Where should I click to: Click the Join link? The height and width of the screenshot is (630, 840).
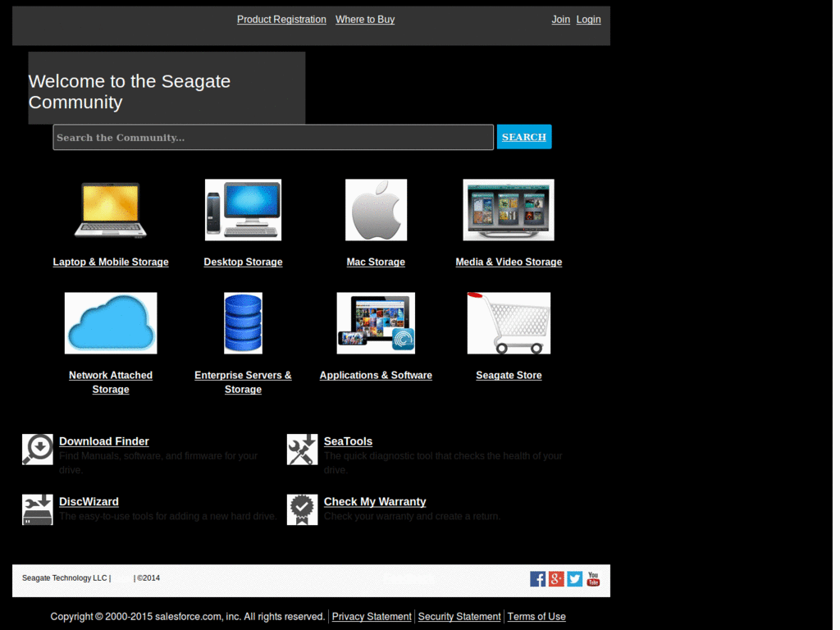point(561,20)
